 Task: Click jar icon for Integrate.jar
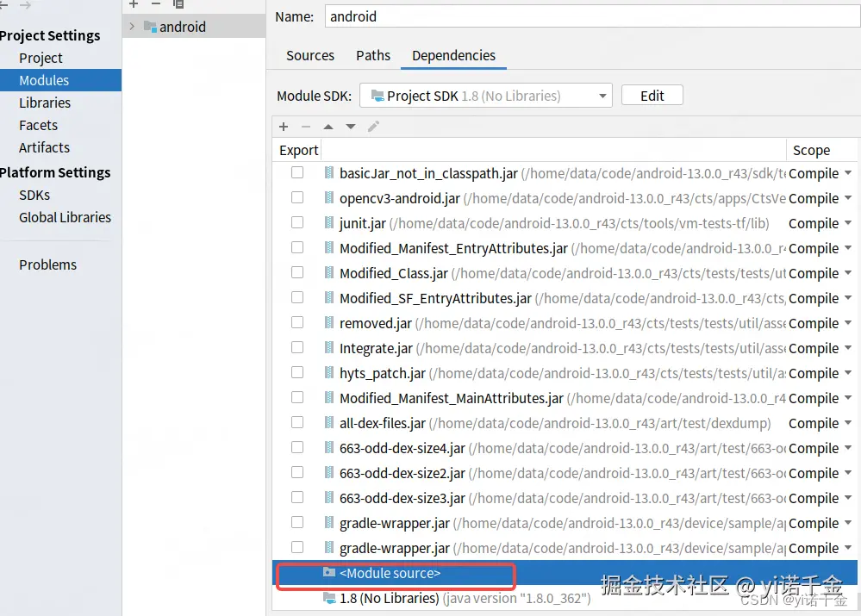pyautogui.click(x=329, y=348)
